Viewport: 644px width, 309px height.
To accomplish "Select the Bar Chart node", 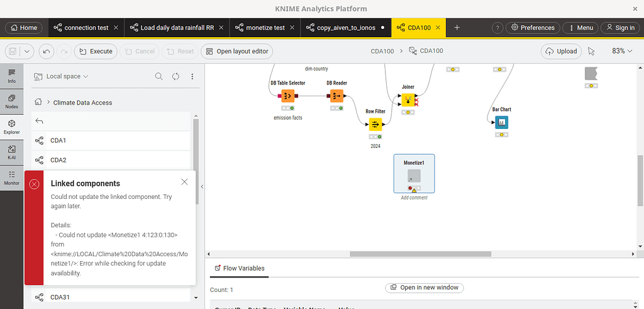I will click(x=501, y=123).
